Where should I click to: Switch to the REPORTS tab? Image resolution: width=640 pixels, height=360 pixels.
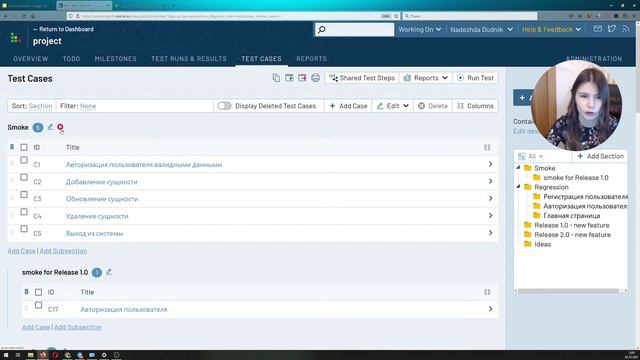tap(311, 59)
